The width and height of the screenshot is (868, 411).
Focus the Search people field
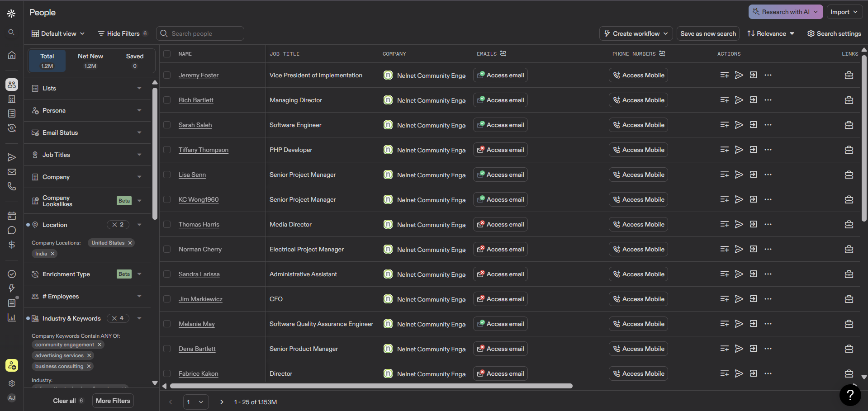pyautogui.click(x=200, y=33)
